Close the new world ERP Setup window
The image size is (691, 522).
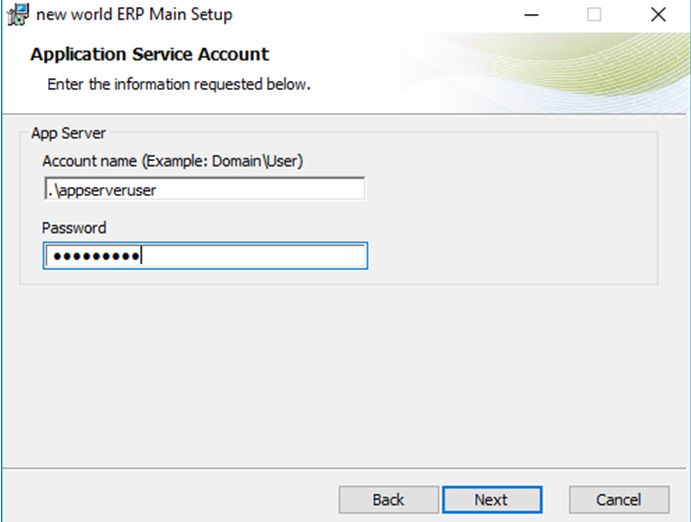click(658, 15)
